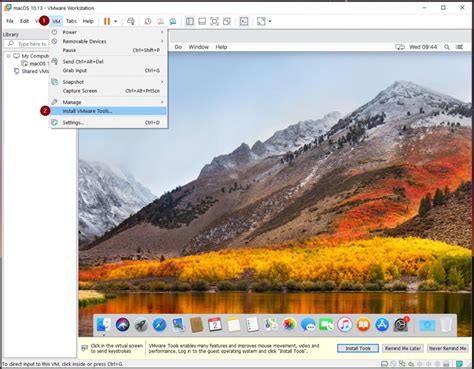The height and width of the screenshot is (369, 474).
Task: Open Messages from the Dock
Action: [x=308, y=324]
